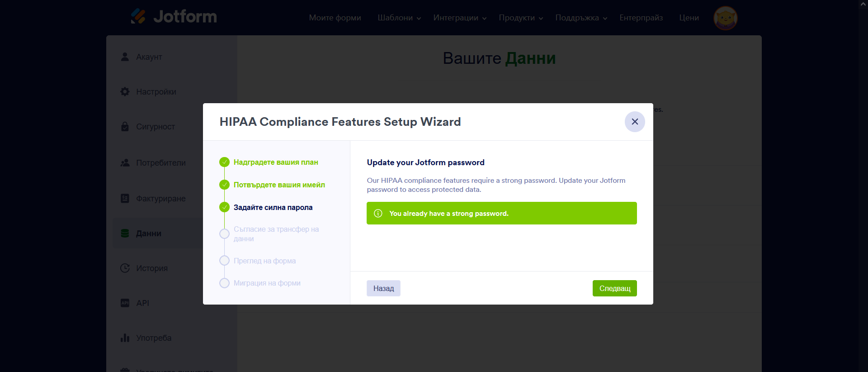Viewport: 868px width, 372px height.
Task: Expand the Продукти dropdown menu
Action: pyautogui.click(x=521, y=18)
